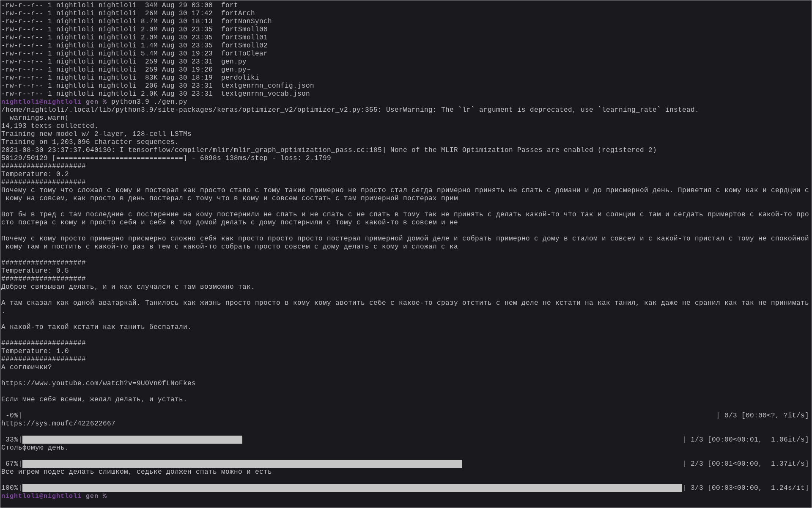This screenshot has height=508, width=812.
Task: Click the final shell prompt line
Action: pyautogui.click(x=54, y=496)
